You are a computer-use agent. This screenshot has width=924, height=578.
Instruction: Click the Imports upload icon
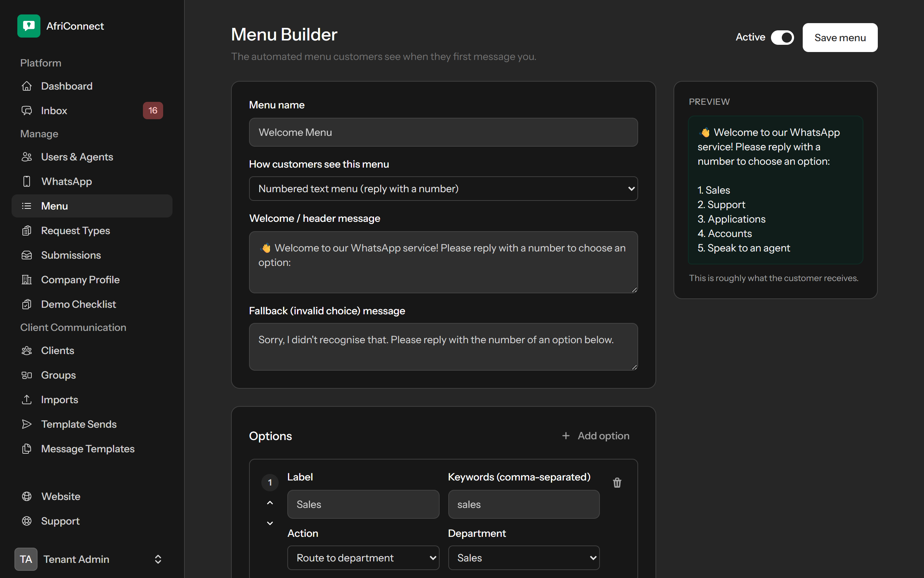(27, 400)
